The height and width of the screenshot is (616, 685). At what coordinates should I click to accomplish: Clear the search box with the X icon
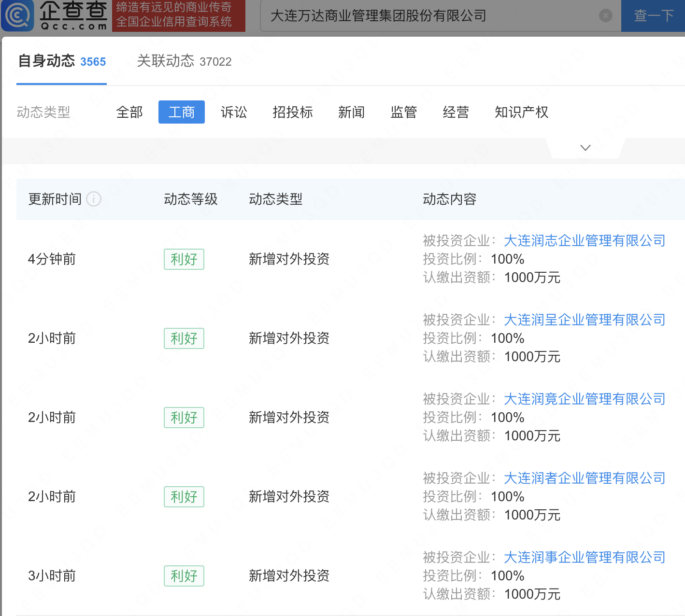[x=605, y=16]
